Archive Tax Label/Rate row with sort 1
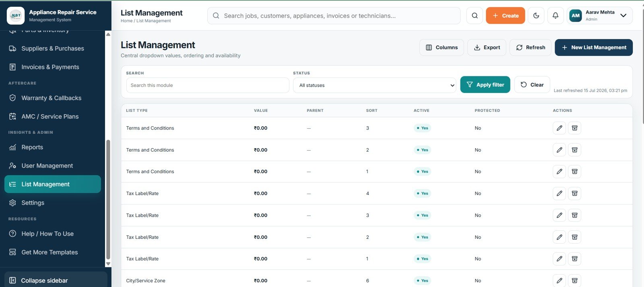Viewport: 644px width, 287px height. coord(574,259)
